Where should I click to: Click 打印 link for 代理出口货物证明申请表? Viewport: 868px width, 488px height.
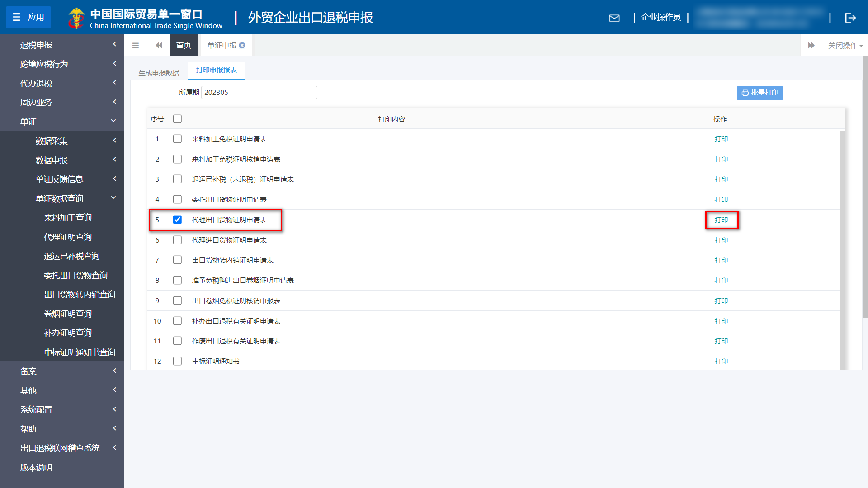click(721, 220)
